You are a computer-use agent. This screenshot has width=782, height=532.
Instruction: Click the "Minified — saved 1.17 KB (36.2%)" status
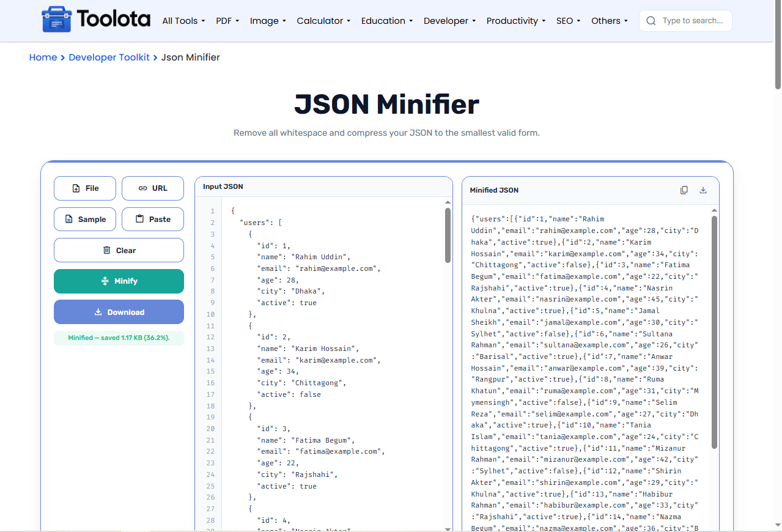[x=119, y=338]
